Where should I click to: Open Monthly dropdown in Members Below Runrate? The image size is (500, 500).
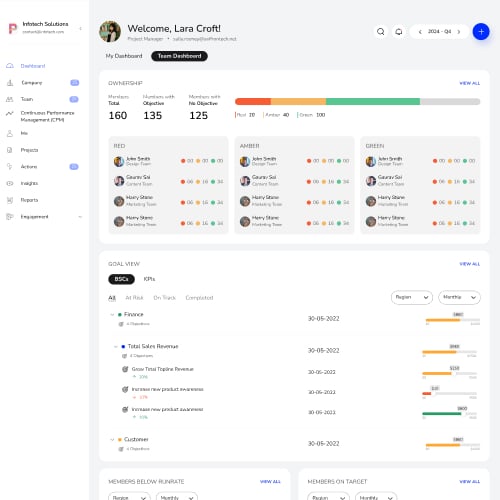click(x=177, y=496)
